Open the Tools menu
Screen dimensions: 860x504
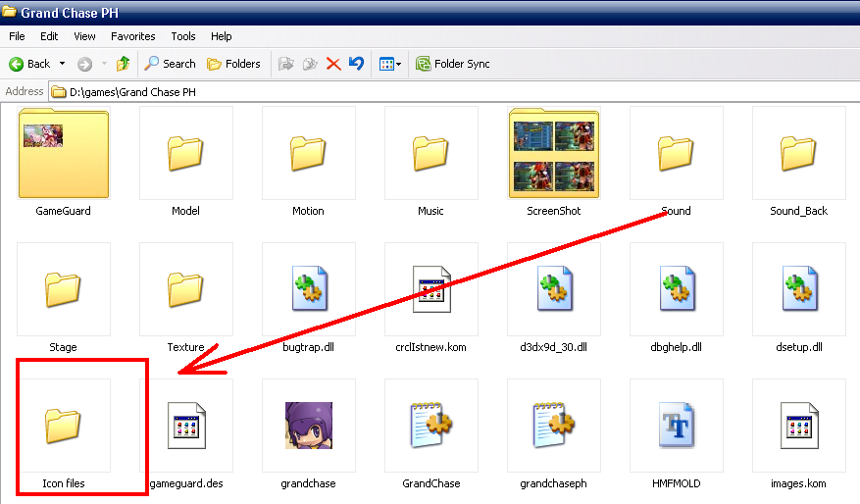[183, 36]
